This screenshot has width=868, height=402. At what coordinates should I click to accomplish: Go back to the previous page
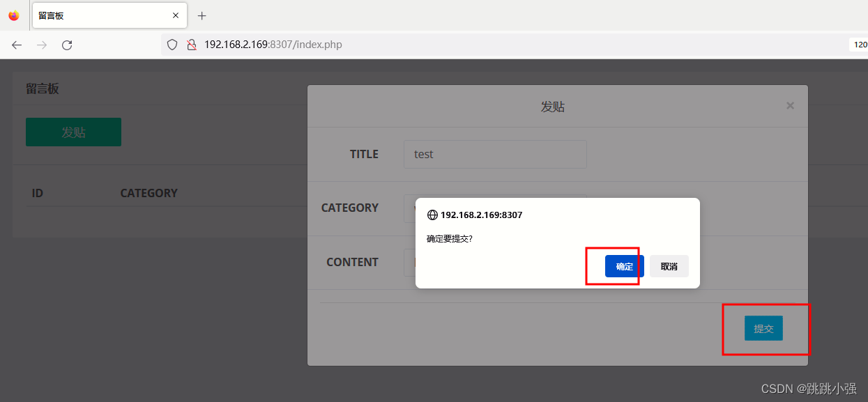(17, 45)
